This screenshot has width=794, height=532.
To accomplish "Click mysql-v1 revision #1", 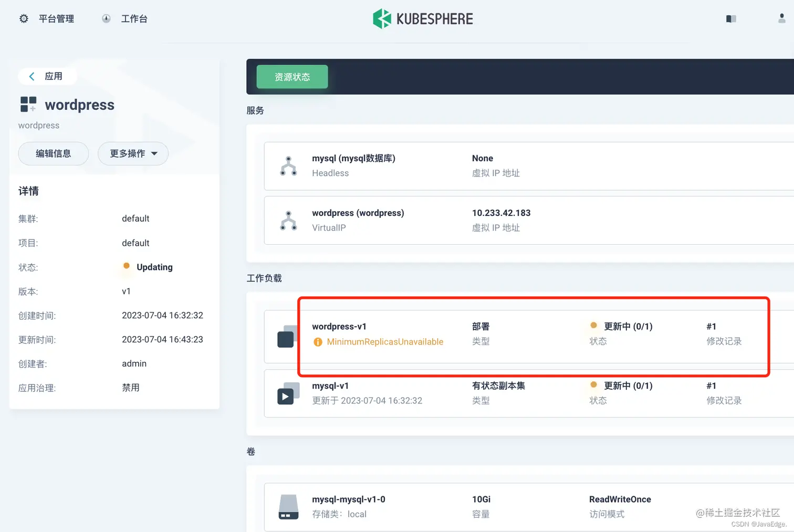I will [712, 385].
